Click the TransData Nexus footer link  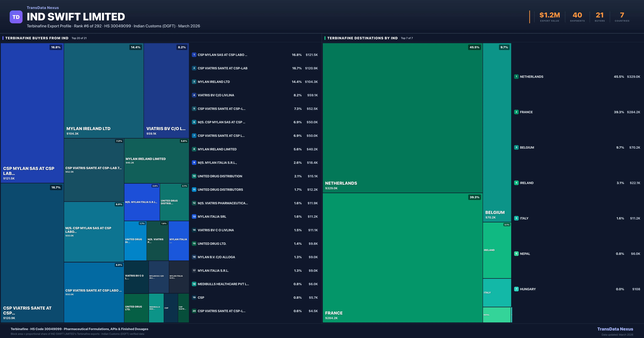pos(615,329)
